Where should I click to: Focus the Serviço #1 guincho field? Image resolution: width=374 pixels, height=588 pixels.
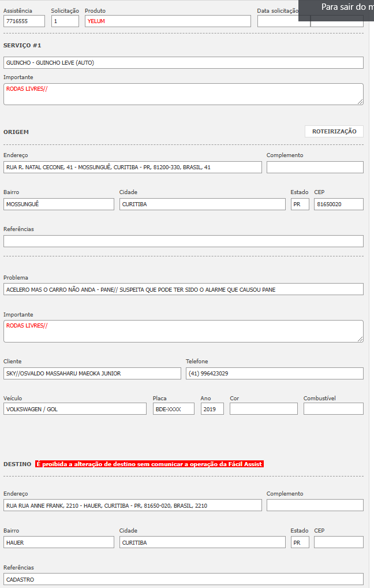(183, 63)
